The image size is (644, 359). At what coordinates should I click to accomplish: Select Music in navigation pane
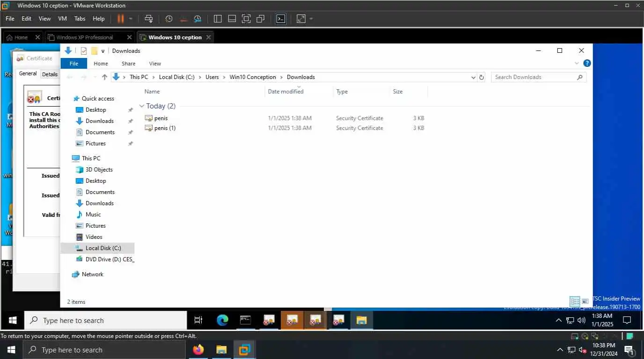(93, 215)
